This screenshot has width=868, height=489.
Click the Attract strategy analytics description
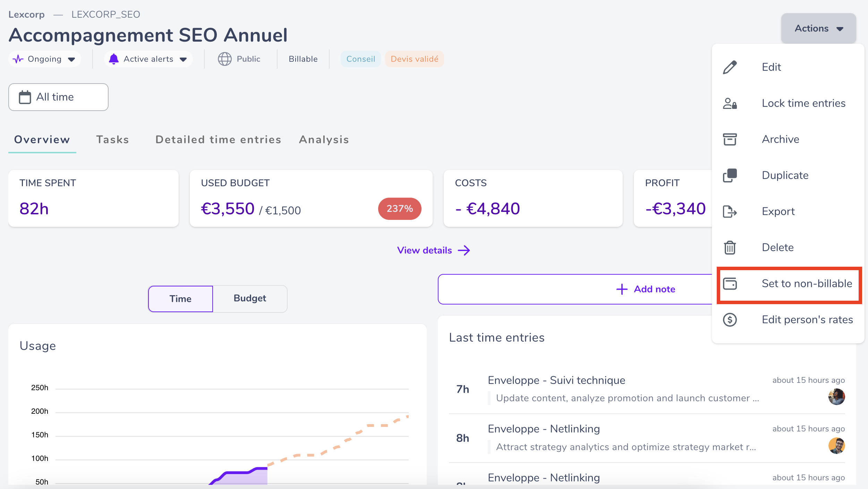pyautogui.click(x=626, y=447)
